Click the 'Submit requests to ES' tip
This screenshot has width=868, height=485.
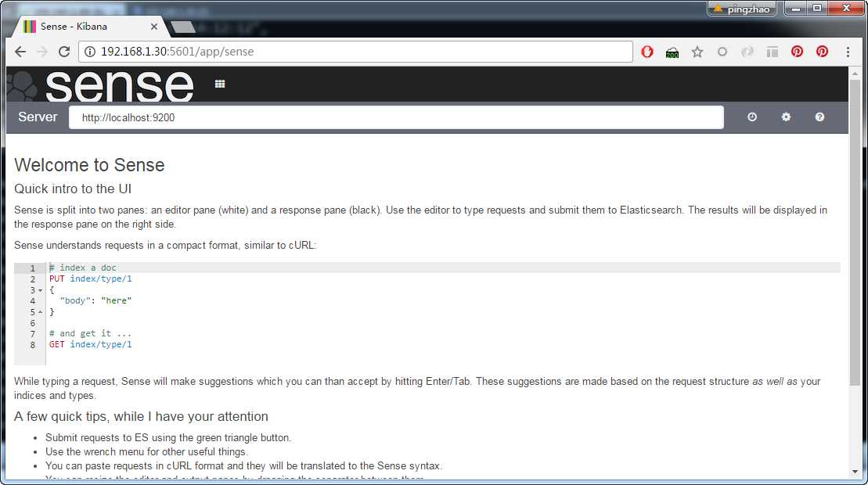[168, 437]
